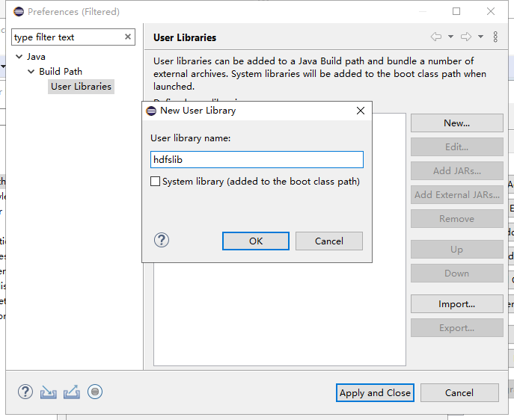Click the Add JARs... button

[x=456, y=171]
